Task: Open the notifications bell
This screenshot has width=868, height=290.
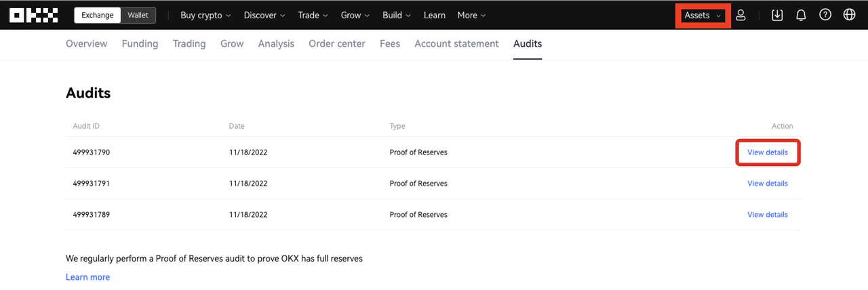Action: tap(801, 15)
